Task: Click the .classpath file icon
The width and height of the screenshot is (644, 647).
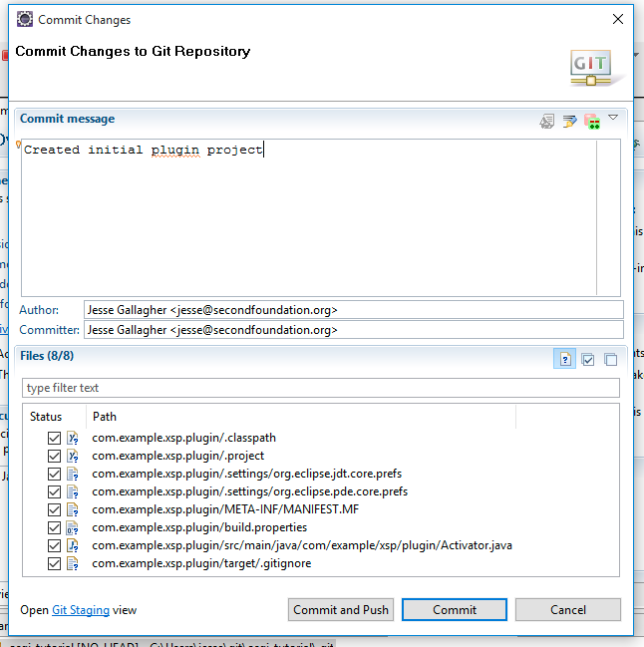Action: (73, 438)
